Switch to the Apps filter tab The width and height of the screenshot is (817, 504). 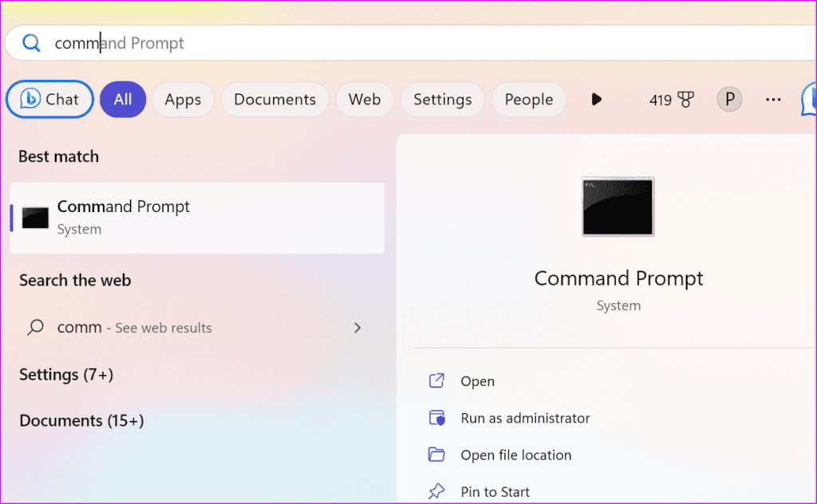coord(183,99)
